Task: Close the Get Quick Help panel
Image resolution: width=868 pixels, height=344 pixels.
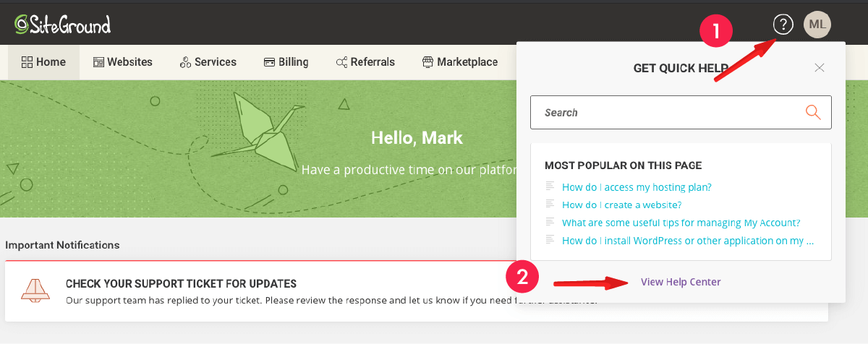Action: tap(820, 68)
